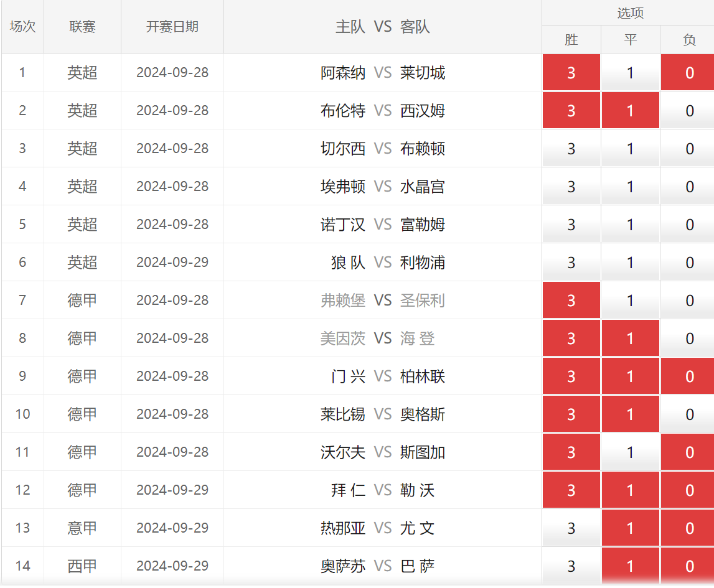Deselect win option 3 for 阿森纳 VS 莱切城
714x588 pixels.
pos(571,72)
